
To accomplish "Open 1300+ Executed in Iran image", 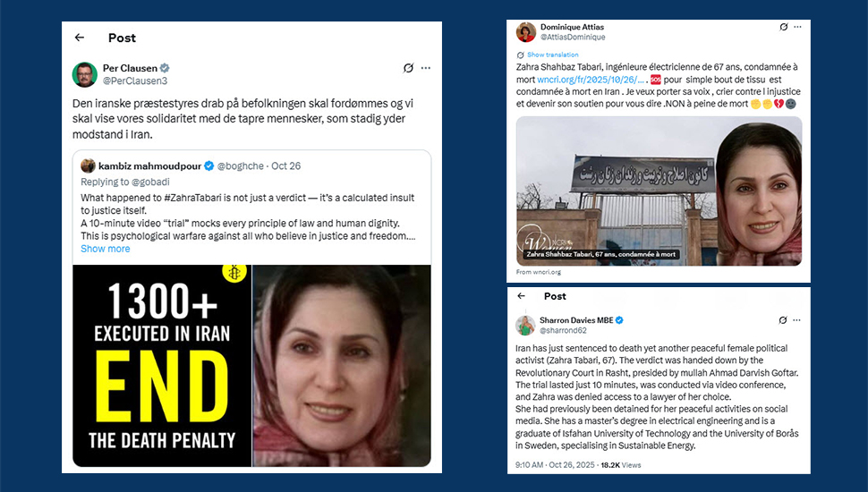I will pos(162,366).
